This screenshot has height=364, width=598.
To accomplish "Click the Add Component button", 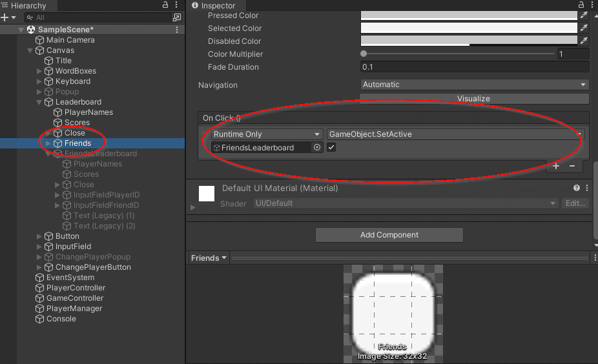I will coord(389,235).
